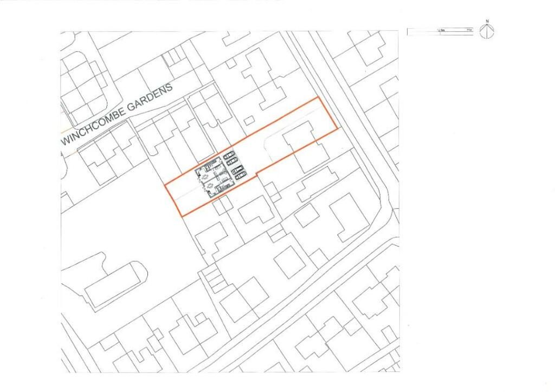Click the letter N above the compass

487,22
